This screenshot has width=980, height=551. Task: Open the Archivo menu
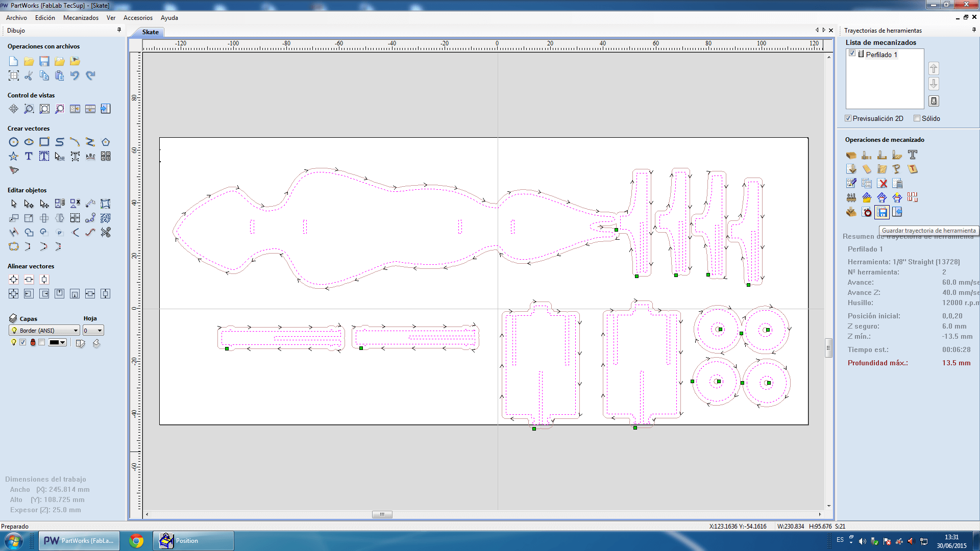point(16,17)
